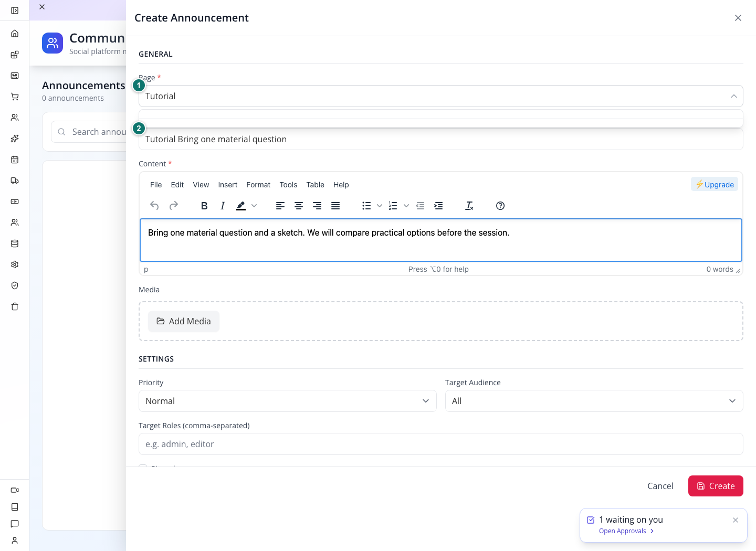This screenshot has width=756, height=551.
Task: Toggle italic formatting
Action: pyautogui.click(x=223, y=206)
